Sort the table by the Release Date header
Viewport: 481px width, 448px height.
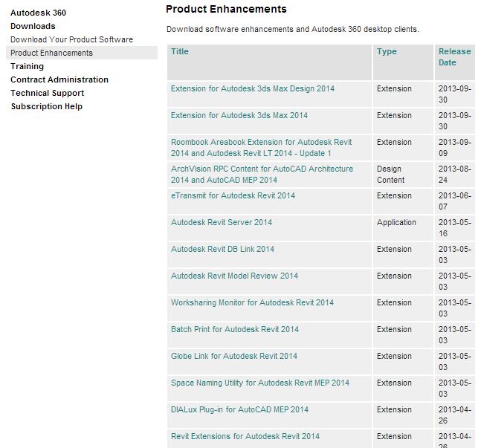click(x=455, y=57)
